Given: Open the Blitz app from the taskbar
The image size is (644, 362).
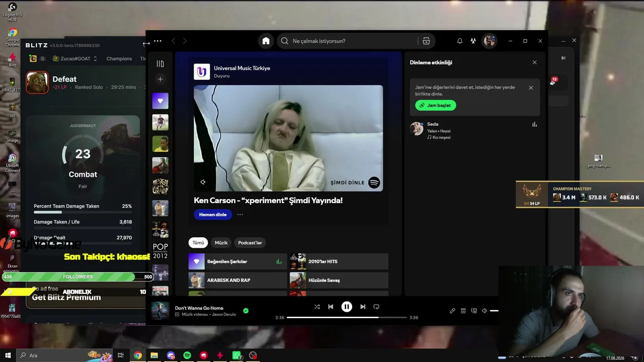Looking at the screenshot, I should point(220,355).
